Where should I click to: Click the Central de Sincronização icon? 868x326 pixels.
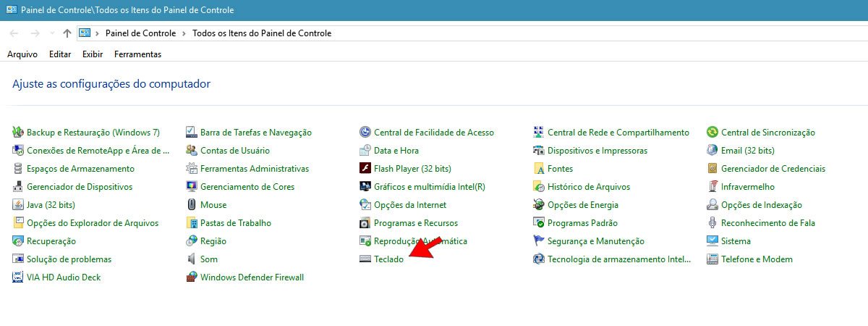click(712, 133)
